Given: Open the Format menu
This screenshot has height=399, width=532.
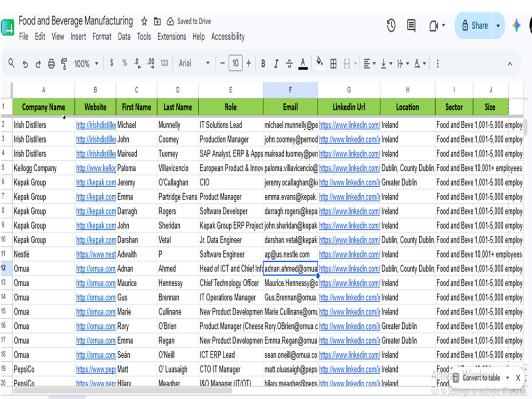Looking at the screenshot, I should [x=102, y=36].
